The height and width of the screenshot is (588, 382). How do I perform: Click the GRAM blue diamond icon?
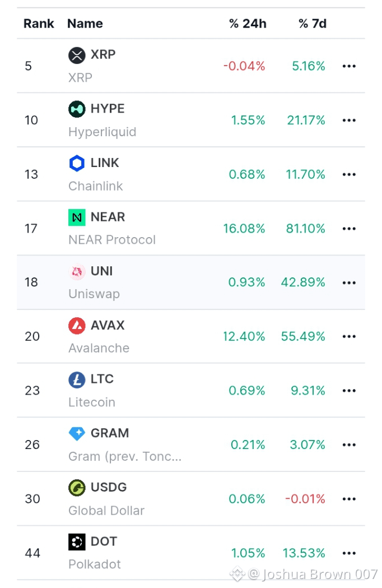click(77, 433)
